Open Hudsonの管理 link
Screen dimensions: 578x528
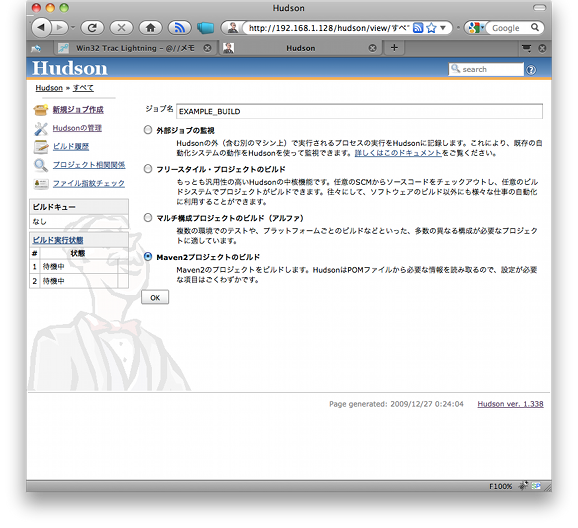pyautogui.click(x=77, y=128)
